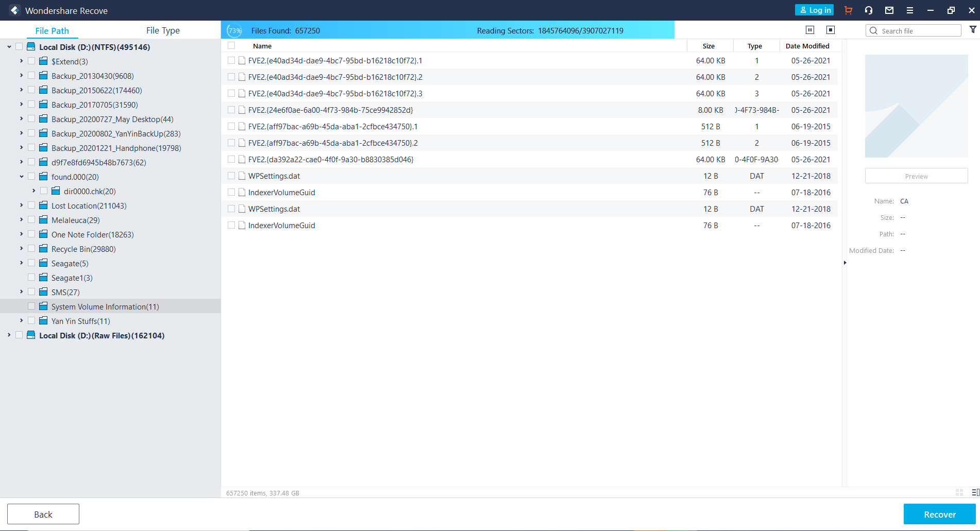Click the Melaleuca folder icon
The image size is (980, 531).
pos(43,219)
